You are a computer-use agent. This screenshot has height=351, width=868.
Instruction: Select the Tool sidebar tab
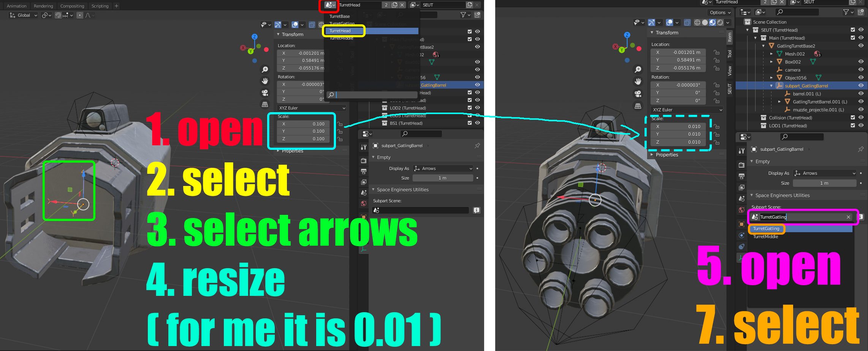click(x=730, y=54)
